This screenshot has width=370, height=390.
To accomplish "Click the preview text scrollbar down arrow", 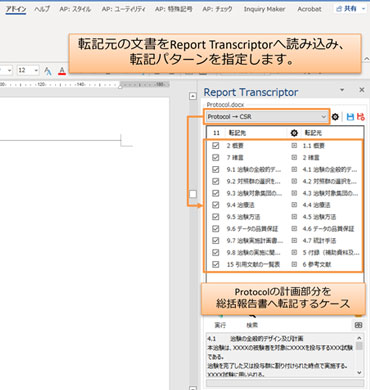I will click(x=359, y=373).
